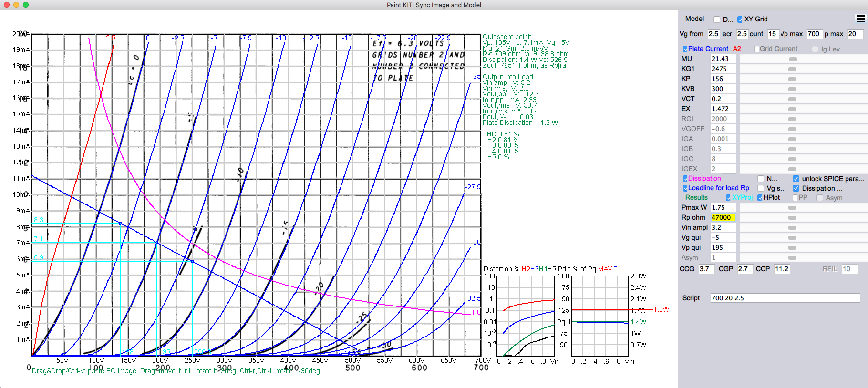Toggle the XY Grid checkbox
This screenshot has height=388, width=868.
click(740, 20)
